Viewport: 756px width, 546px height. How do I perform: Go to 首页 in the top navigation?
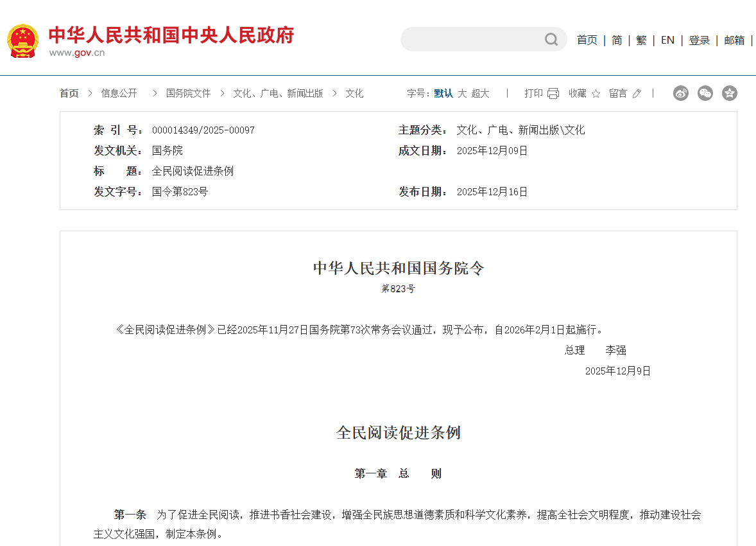tap(587, 40)
